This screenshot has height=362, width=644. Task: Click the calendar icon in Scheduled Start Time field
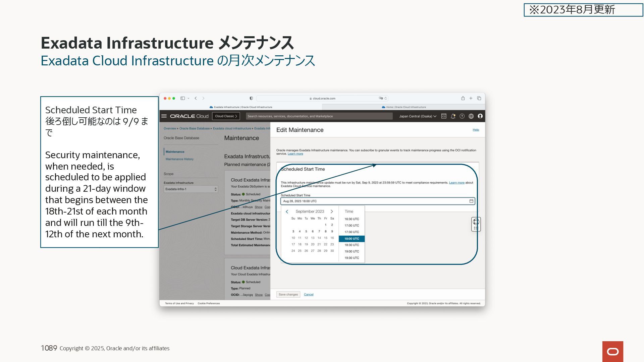click(471, 201)
